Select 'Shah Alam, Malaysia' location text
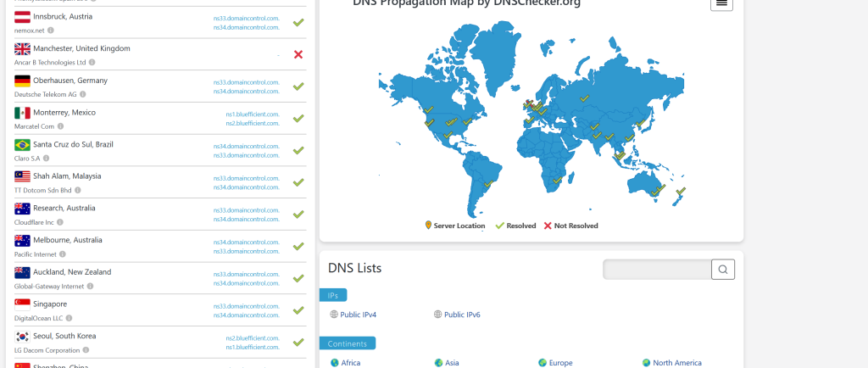Screen dimensions: 868x368 click(67, 176)
